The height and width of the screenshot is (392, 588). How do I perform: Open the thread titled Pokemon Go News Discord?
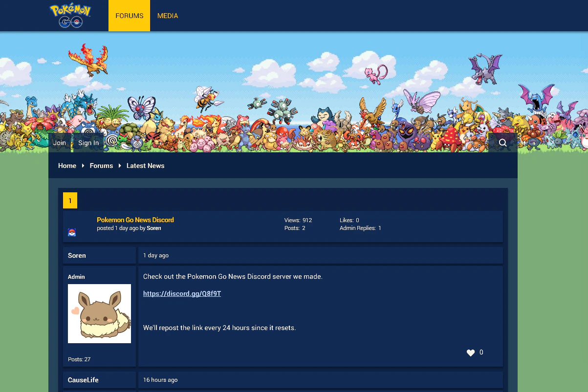(135, 220)
